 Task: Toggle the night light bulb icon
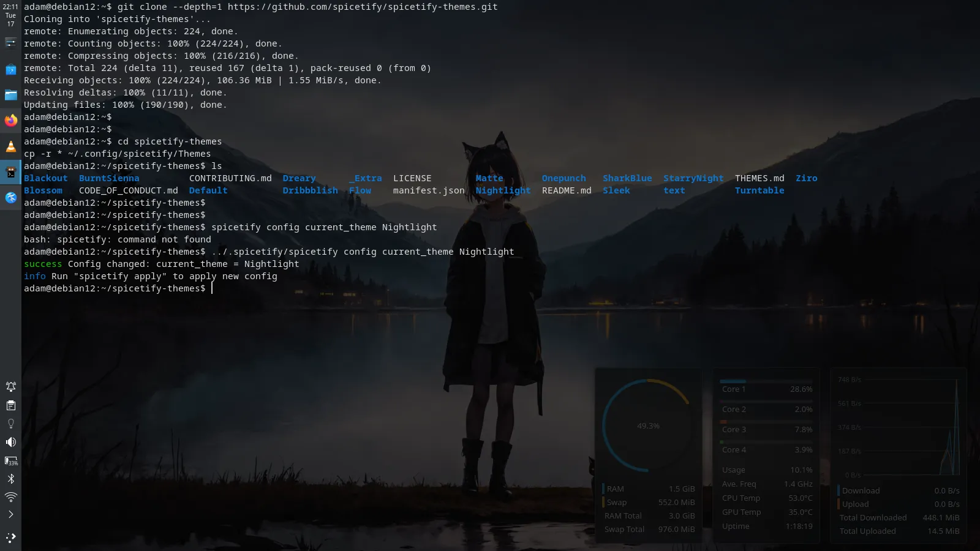[10, 424]
